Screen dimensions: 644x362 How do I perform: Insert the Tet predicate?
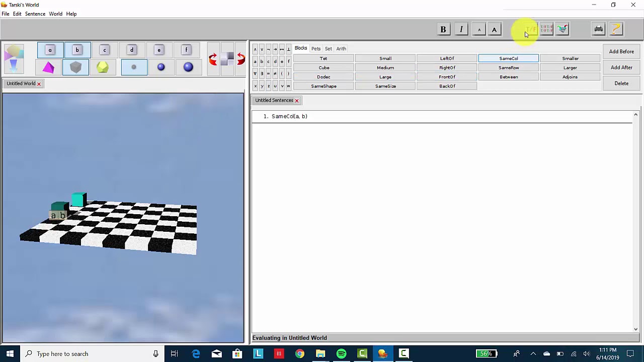(x=324, y=58)
